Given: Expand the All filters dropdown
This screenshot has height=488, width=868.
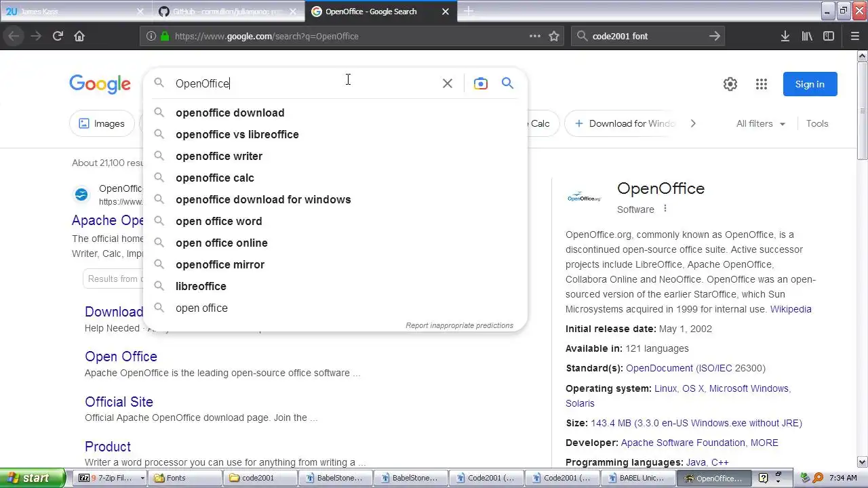Looking at the screenshot, I should [761, 123].
